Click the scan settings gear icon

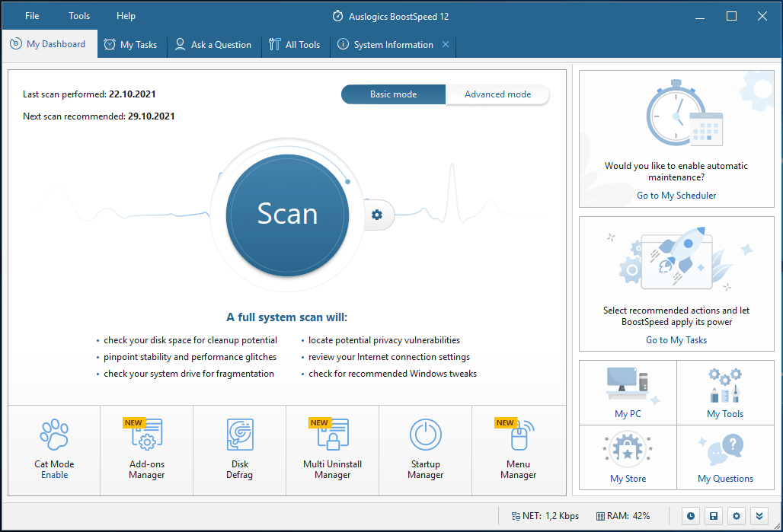pos(377,215)
